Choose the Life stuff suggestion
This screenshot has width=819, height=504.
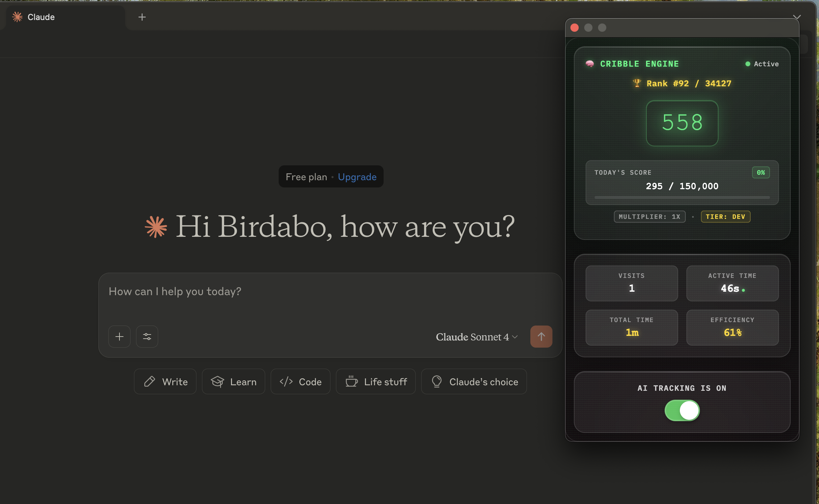click(376, 381)
